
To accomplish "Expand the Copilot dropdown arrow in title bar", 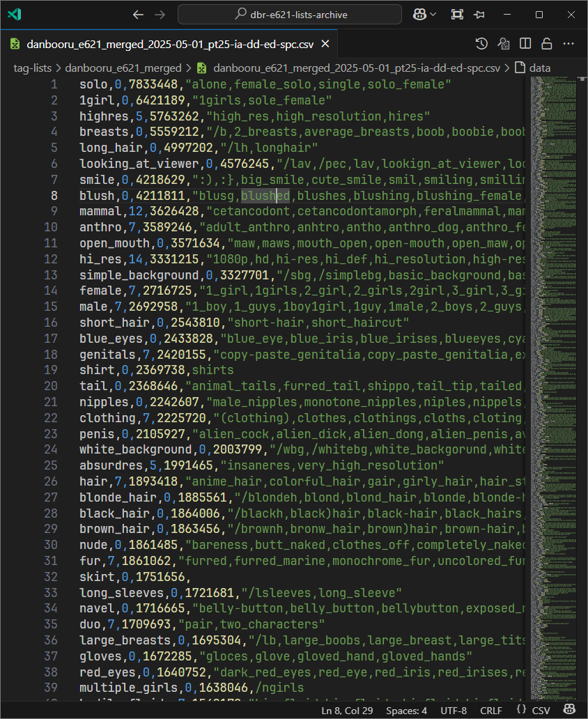I will pos(433,15).
